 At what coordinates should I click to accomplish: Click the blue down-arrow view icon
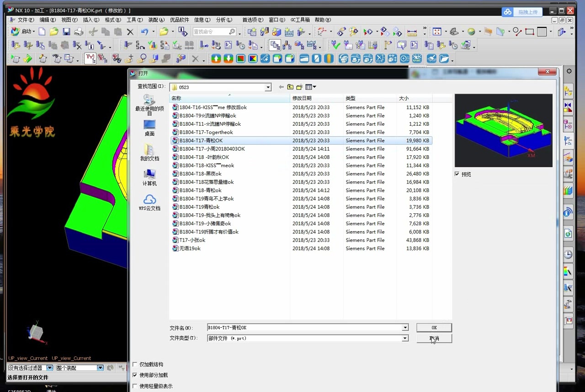[x=228, y=58]
